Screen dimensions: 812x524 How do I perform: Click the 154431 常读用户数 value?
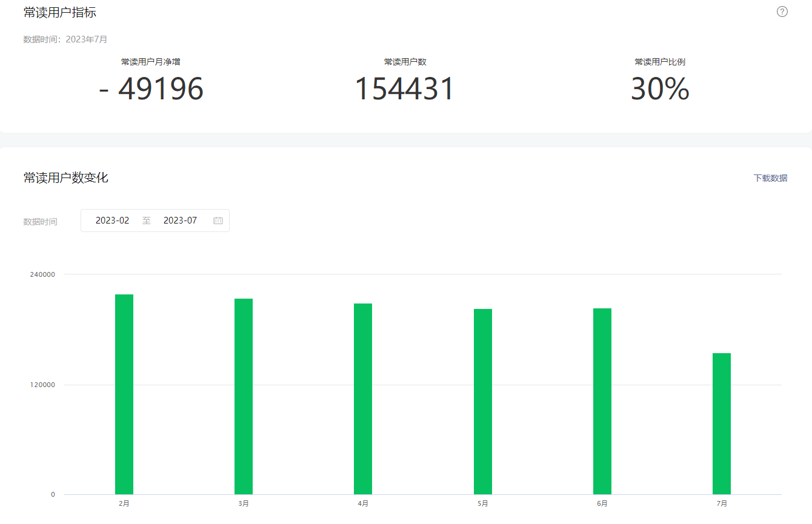405,89
